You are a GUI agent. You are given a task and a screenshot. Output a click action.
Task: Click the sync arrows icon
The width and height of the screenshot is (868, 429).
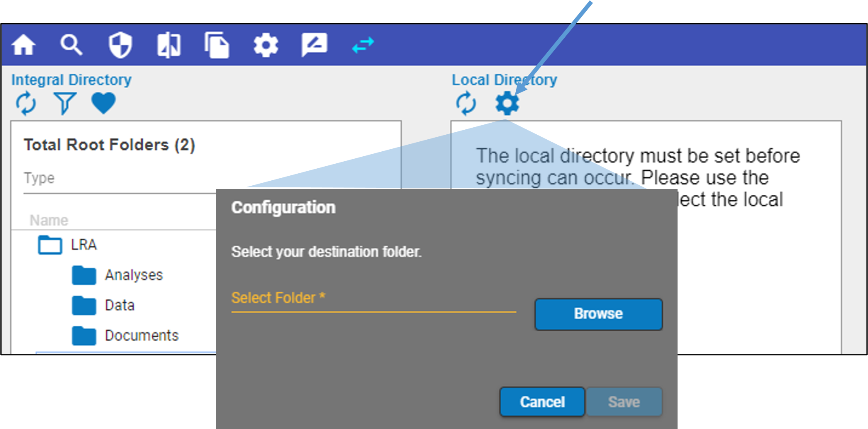[x=363, y=45]
